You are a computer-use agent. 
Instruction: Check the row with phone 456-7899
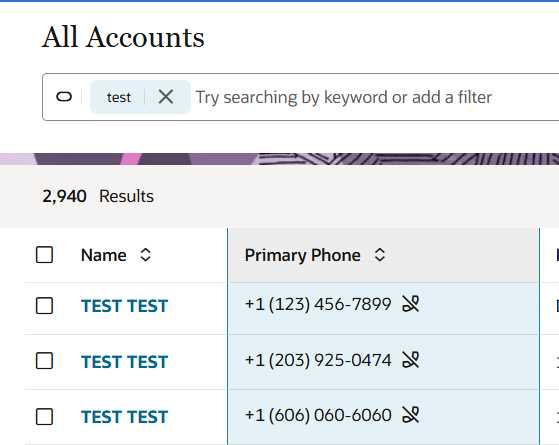pyautogui.click(x=45, y=306)
